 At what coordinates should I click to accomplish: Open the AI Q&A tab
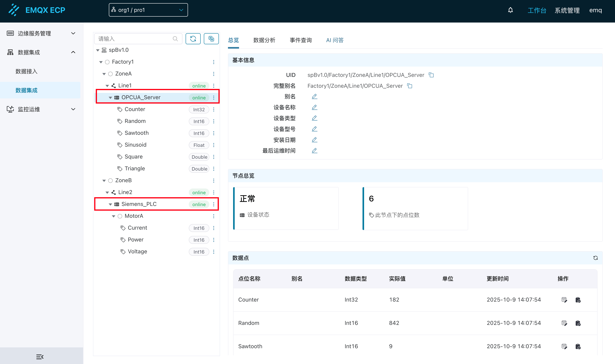click(335, 40)
